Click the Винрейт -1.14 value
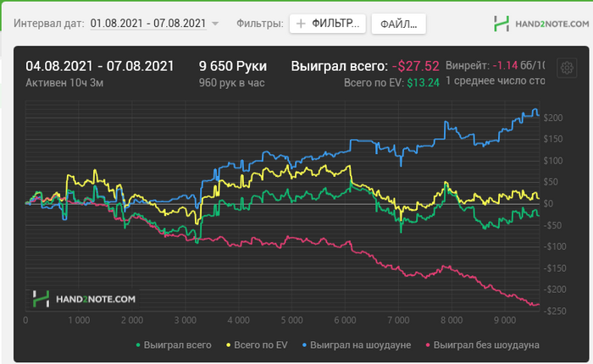593x364 pixels. [x=505, y=66]
